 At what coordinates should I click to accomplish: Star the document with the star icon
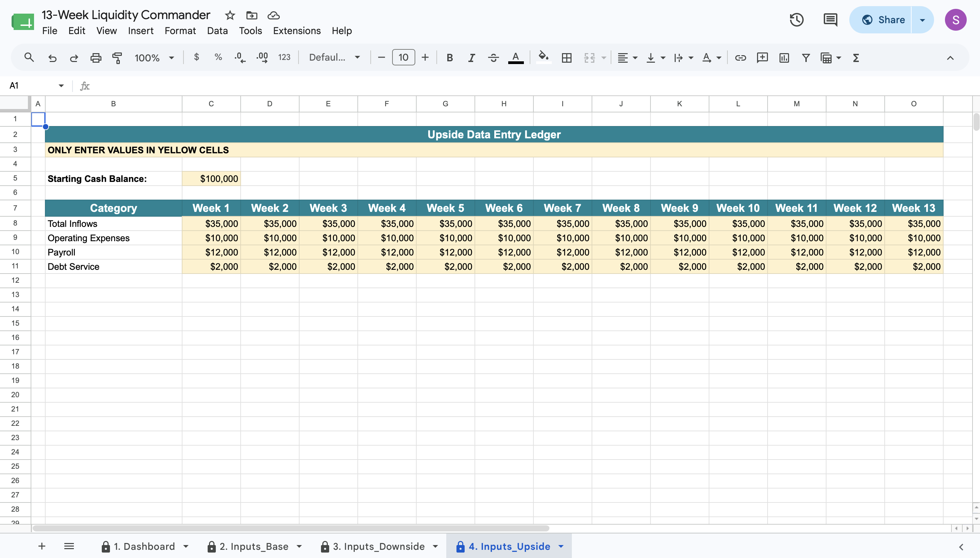[x=230, y=15]
